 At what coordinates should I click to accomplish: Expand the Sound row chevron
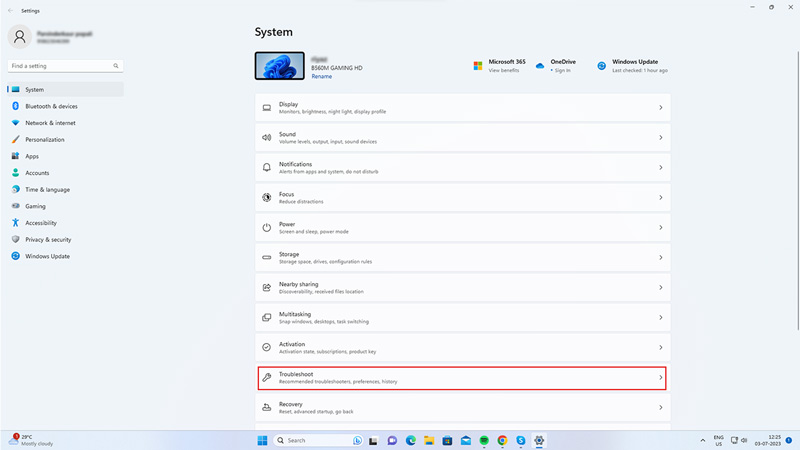point(661,138)
